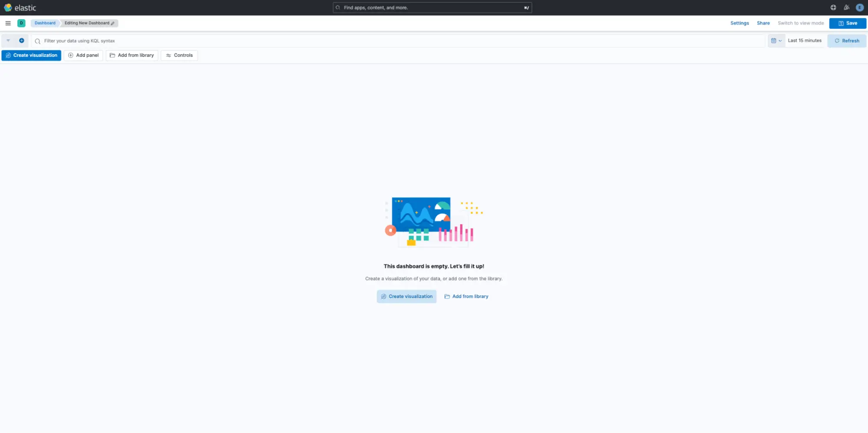Click the Add panel button

pos(83,55)
